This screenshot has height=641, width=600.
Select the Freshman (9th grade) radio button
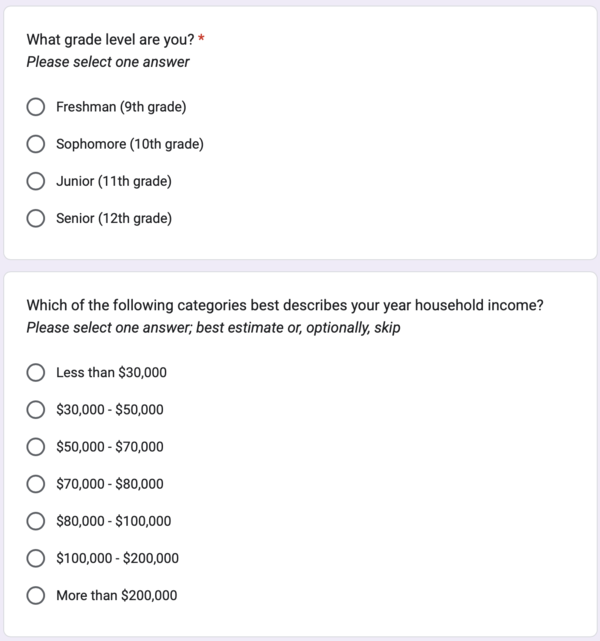point(36,107)
